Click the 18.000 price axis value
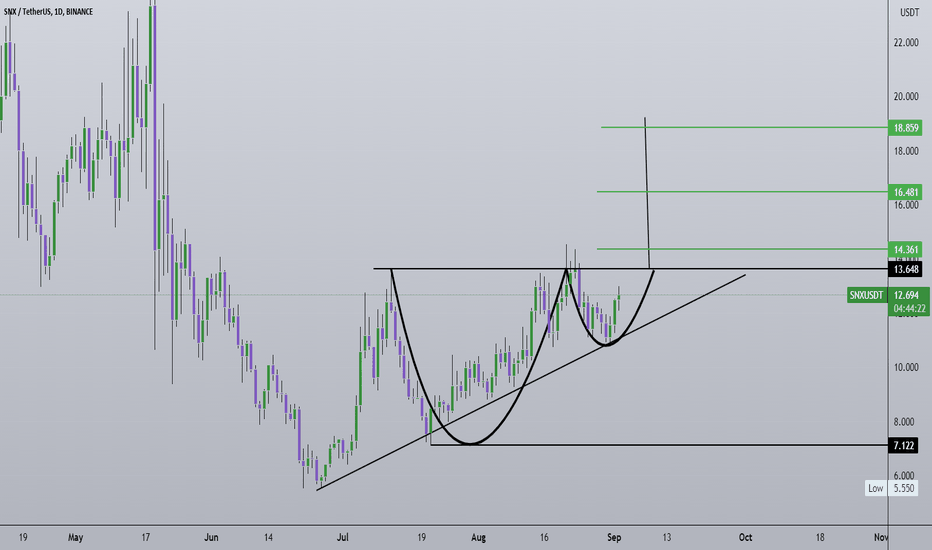 906,151
